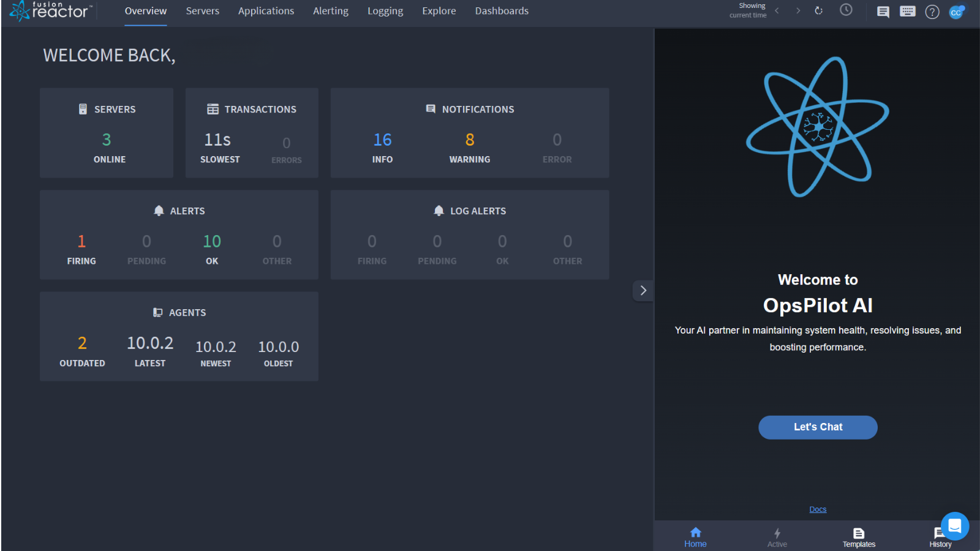The height and width of the screenshot is (551, 980).
Task: View keyboard shortcuts icon
Action: point(907,11)
